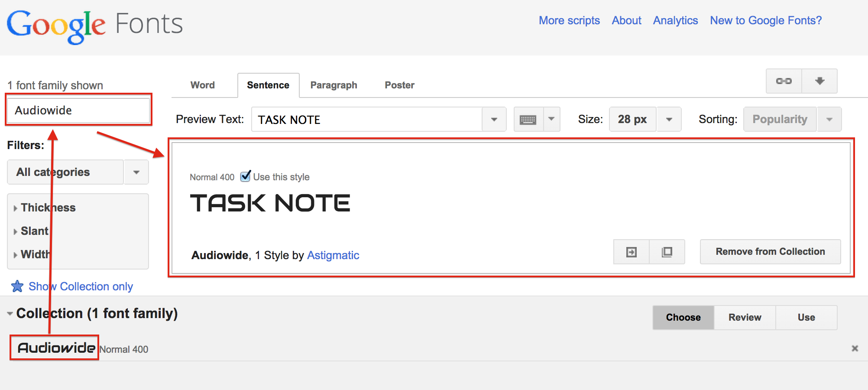Click the Audiowide search field
868x390 pixels.
78,110
